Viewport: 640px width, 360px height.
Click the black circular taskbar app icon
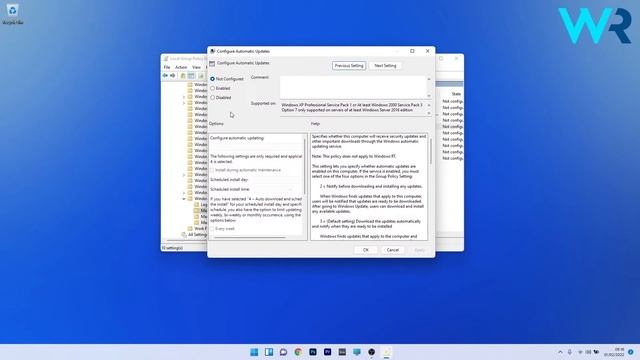[x=371, y=352]
